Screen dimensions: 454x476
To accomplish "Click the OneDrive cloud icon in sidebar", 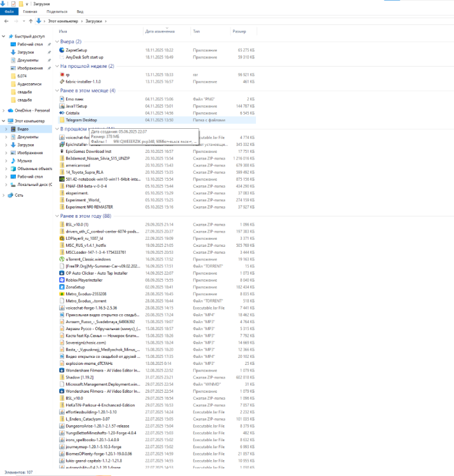I will click(11, 110).
